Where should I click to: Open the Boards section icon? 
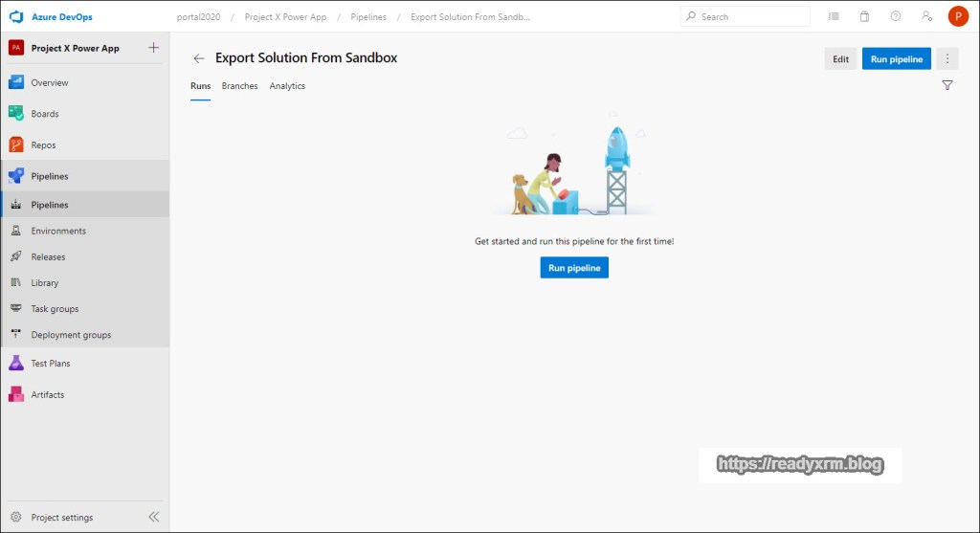coord(15,114)
